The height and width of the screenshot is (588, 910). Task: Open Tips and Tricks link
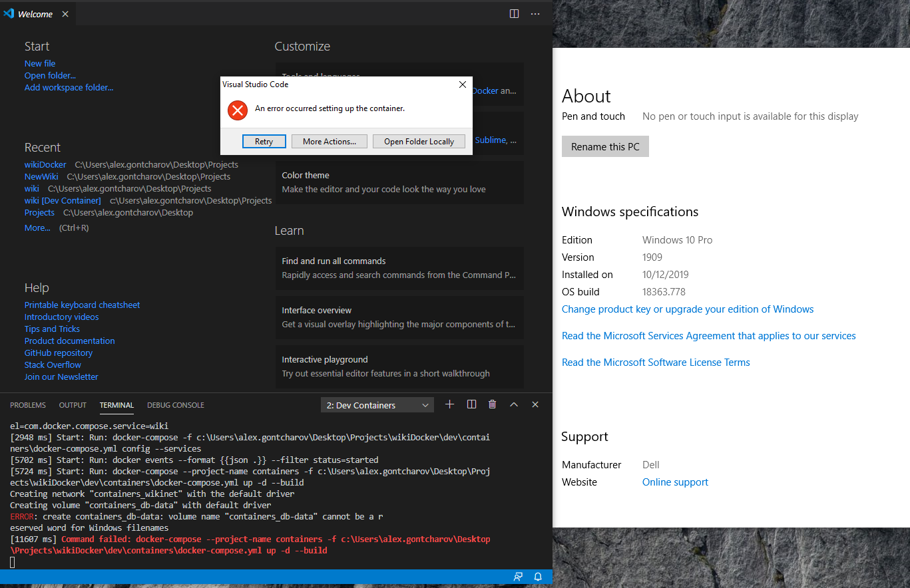(52, 329)
